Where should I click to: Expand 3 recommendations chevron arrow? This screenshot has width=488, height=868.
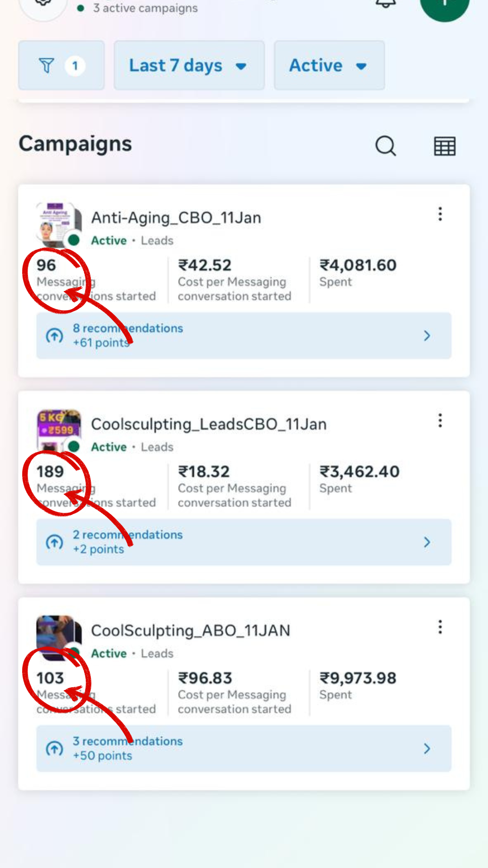tap(427, 749)
